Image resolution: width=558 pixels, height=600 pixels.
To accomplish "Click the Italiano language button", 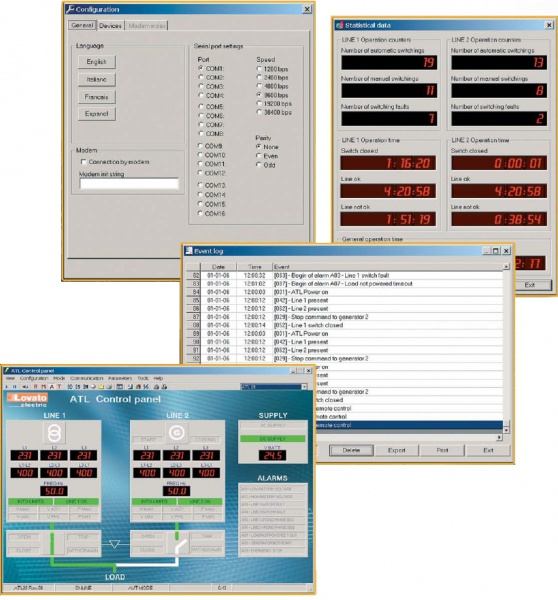I will pos(96,80).
